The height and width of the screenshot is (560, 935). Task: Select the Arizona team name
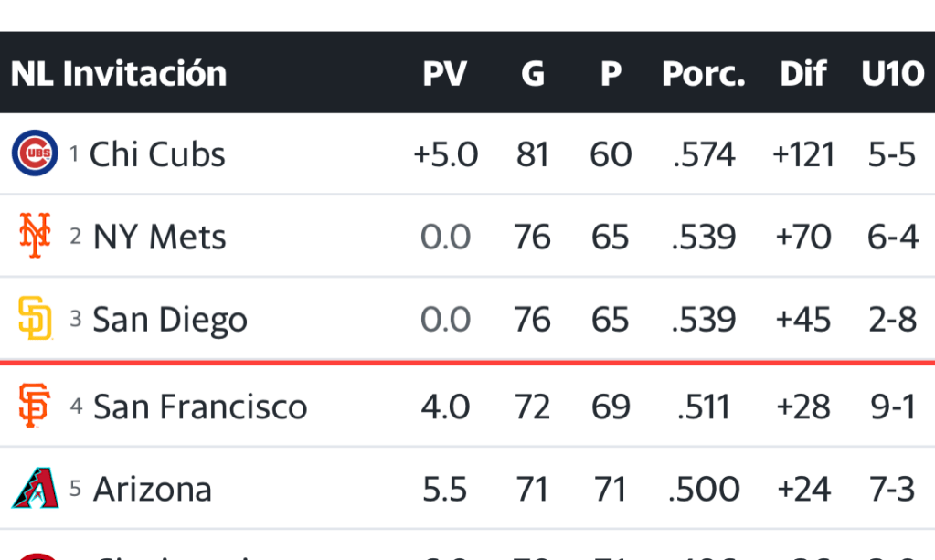152,490
